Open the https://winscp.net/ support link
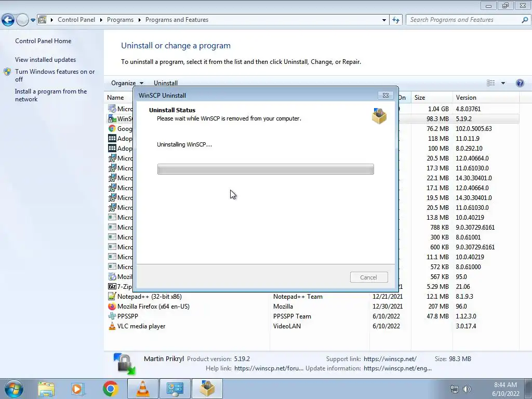 pos(390,358)
